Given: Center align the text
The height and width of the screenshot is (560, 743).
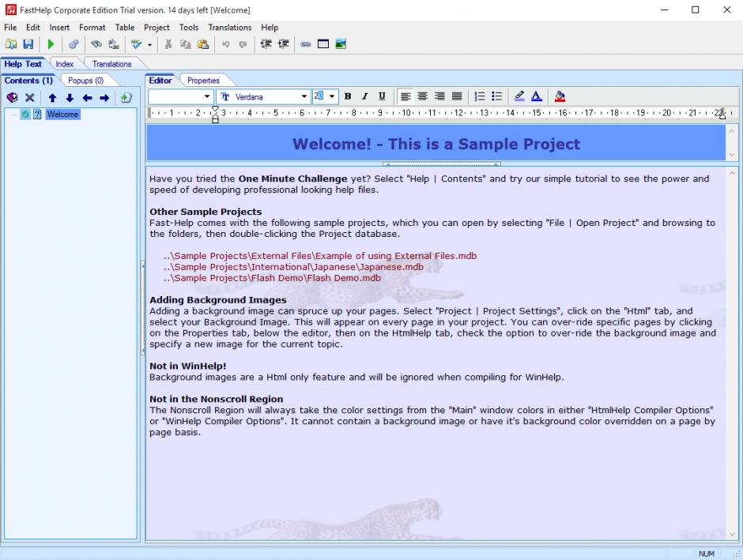Looking at the screenshot, I should pyautogui.click(x=422, y=96).
